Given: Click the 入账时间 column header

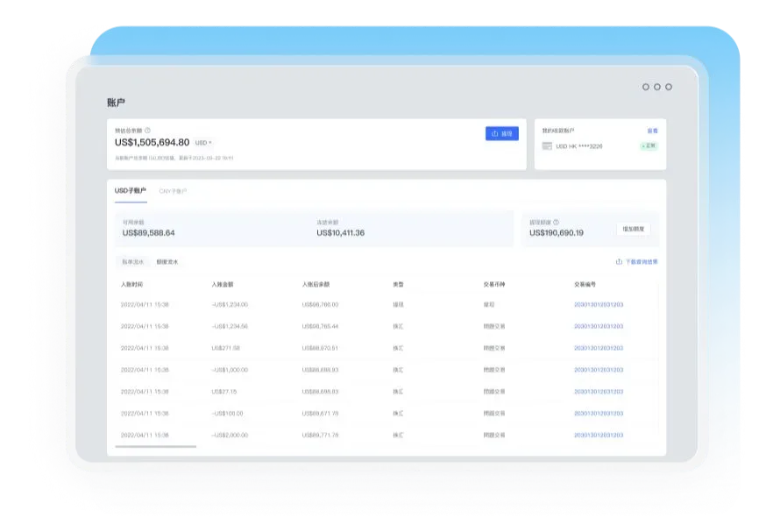Looking at the screenshot, I should point(131,284).
